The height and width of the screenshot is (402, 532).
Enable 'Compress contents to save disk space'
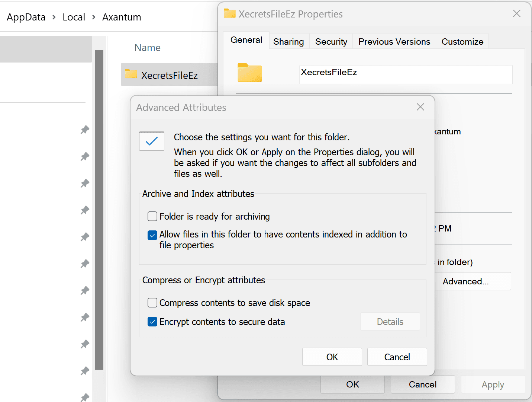[x=152, y=303]
